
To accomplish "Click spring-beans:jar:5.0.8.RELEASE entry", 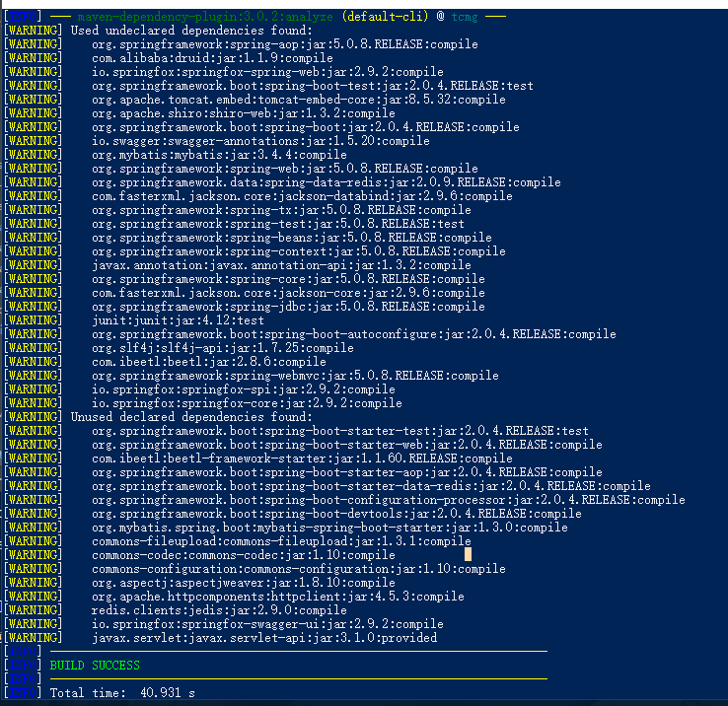I will click(x=292, y=238).
